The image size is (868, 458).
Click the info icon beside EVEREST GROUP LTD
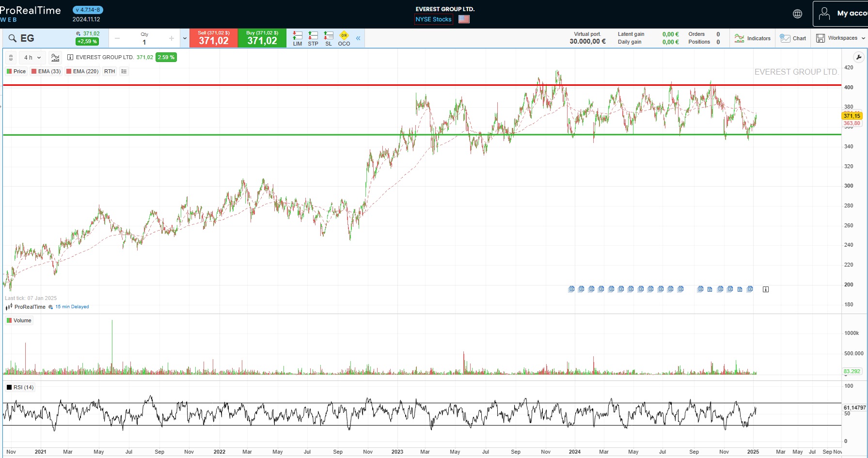(70, 57)
